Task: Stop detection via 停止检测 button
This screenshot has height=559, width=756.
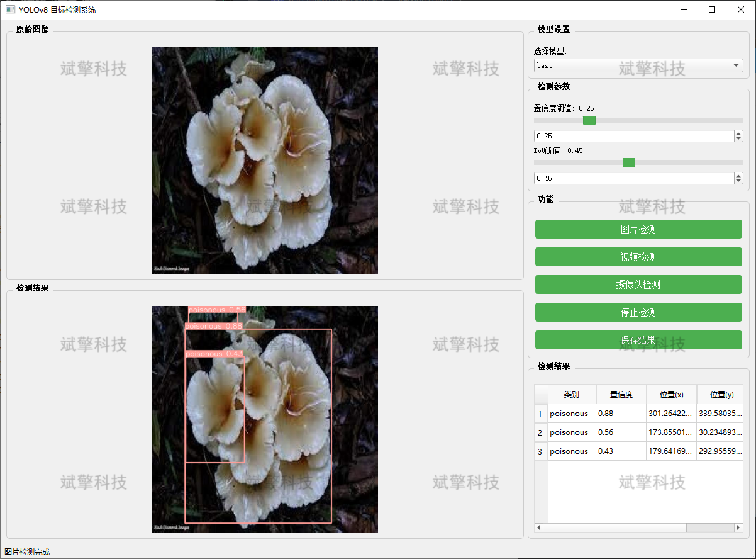Action: [x=638, y=312]
